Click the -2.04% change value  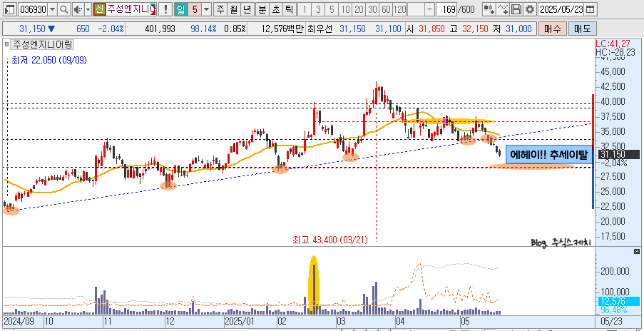point(111,29)
